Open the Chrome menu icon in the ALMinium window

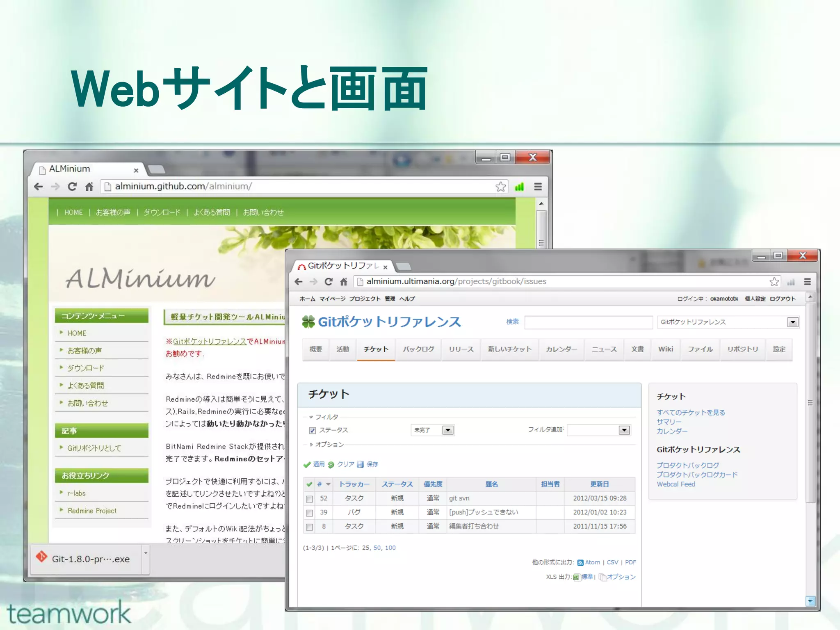click(538, 187)
